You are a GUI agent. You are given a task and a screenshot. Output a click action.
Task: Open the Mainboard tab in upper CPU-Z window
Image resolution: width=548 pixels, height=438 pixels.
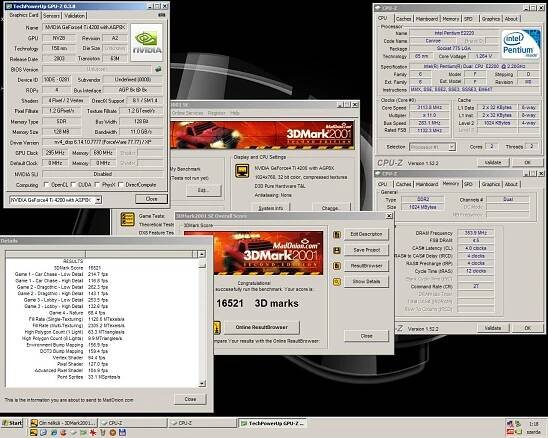coord(427,19)
